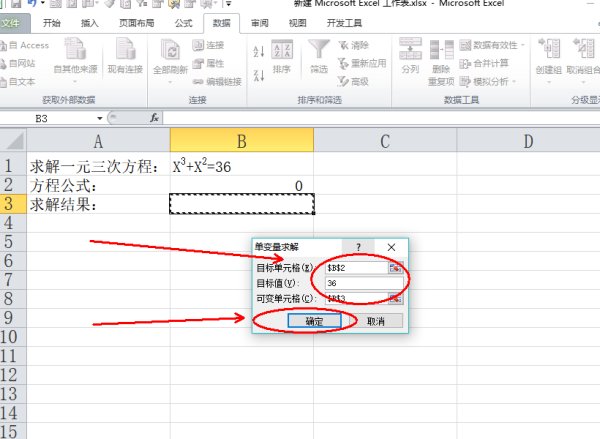Click Properties (属性) in Connections group

(208, 64)
